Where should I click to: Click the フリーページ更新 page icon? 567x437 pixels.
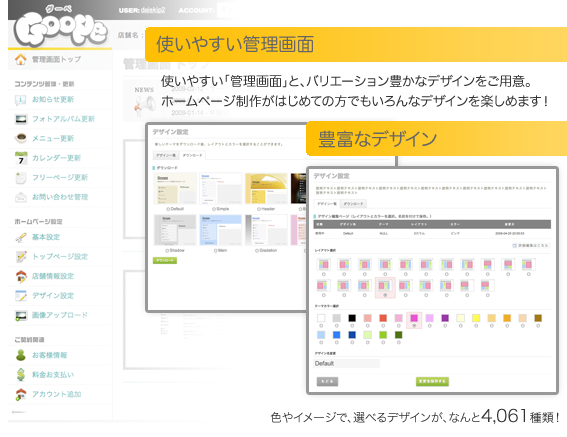point(21,177)
